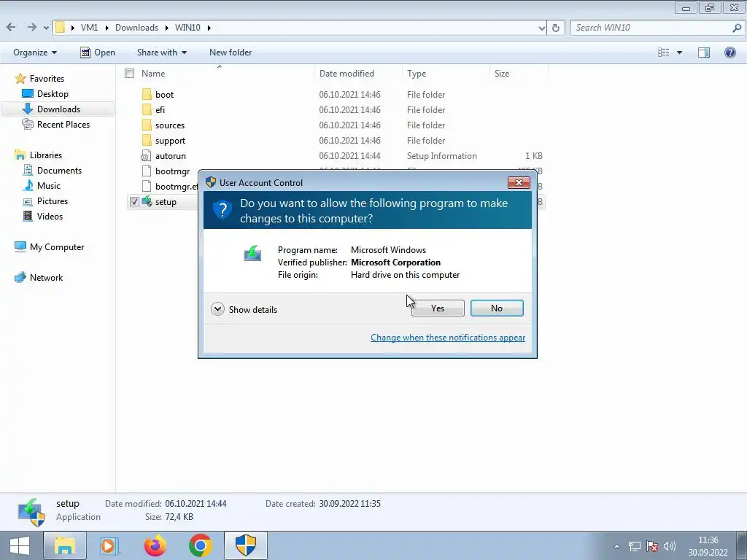This screenshot has width=747, height=560.
Task: Select the autorun setup information file
Action: pos(171,156)
